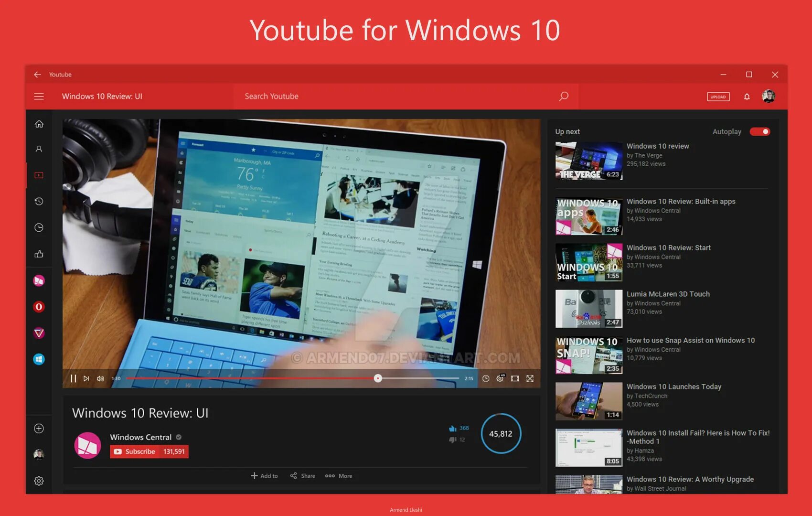The image size is (812, 516).
Task: Switch to theater mode in the player
Action: coord(515,378)
